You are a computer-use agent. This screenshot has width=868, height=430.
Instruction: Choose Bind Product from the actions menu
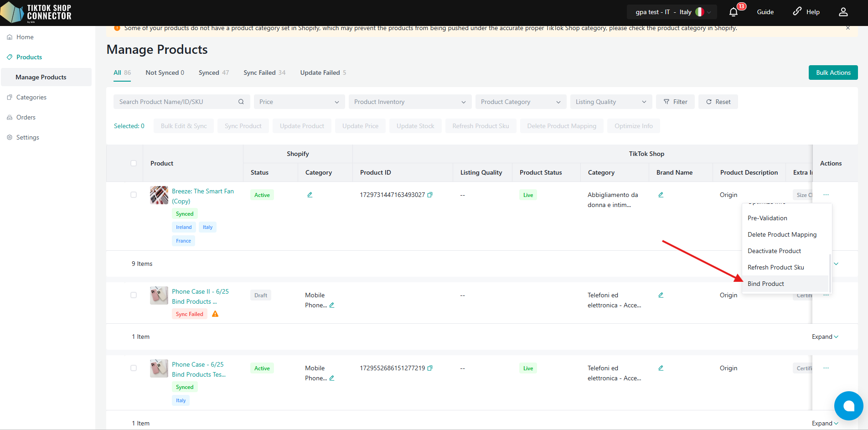tap(785, 284)
